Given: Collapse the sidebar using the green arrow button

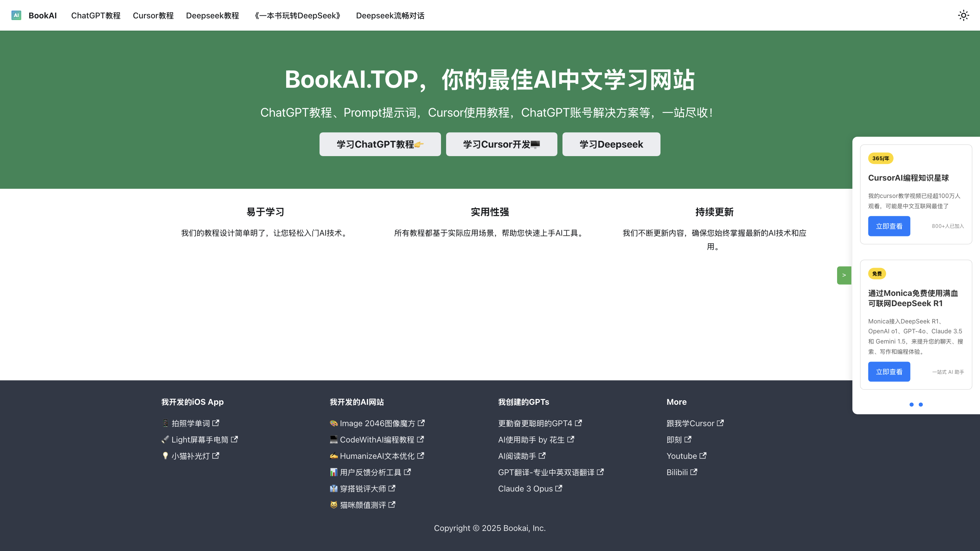Looking at the screenshot, I should [844, 274].
